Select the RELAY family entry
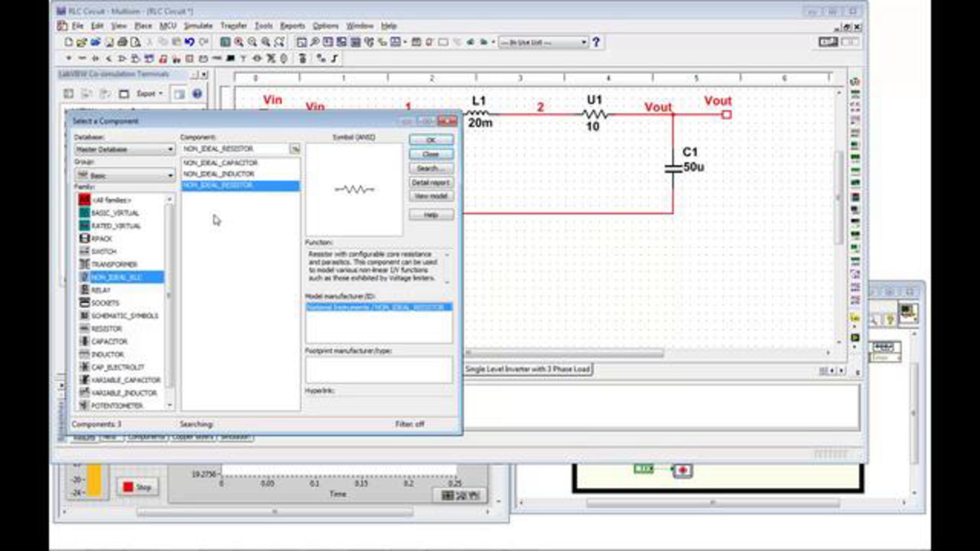The image size is (980, 551). [x=101, y=290]
